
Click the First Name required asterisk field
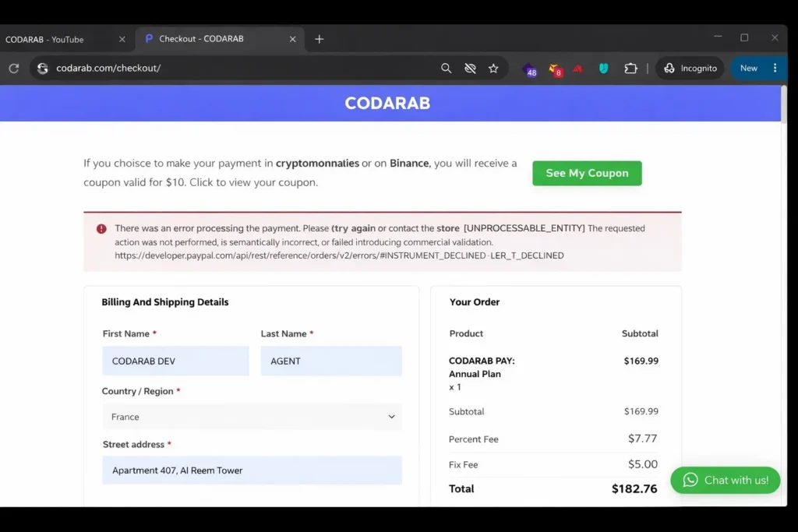175,361
